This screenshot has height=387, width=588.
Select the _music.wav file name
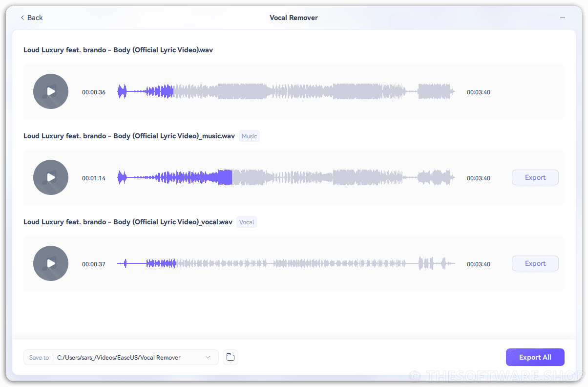129,136
